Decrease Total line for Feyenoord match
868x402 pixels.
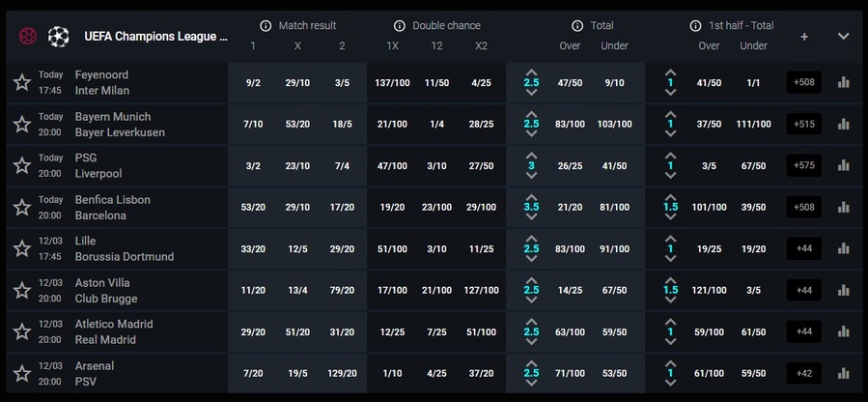[x=531, y=93]
